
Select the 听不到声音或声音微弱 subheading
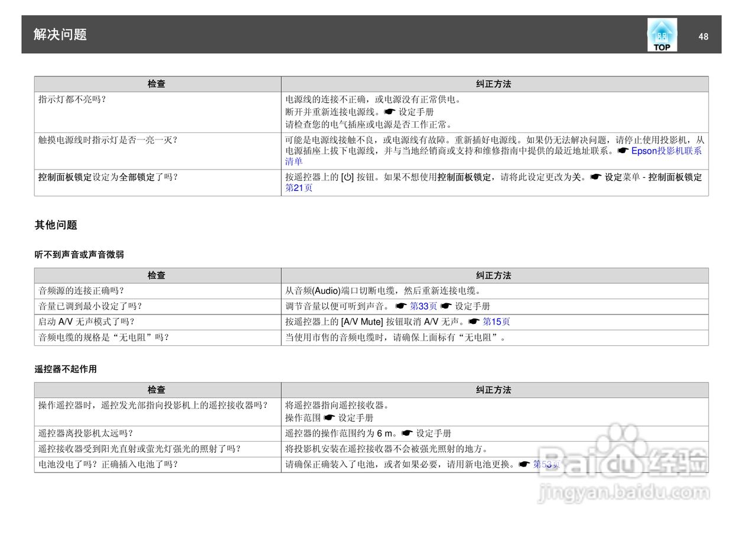coord(79,255)
